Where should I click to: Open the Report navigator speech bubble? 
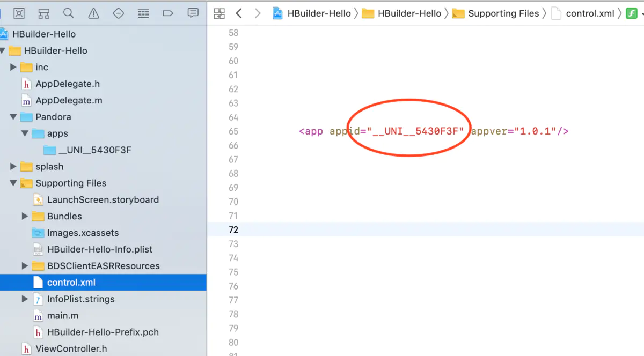click(x=193, y=13)
